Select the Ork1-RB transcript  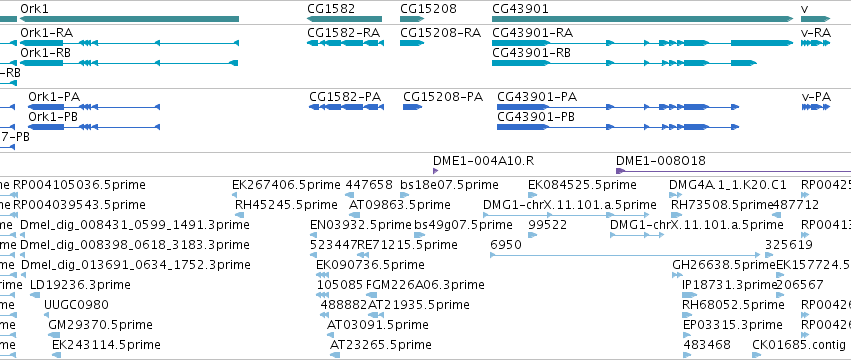point(129,63)
